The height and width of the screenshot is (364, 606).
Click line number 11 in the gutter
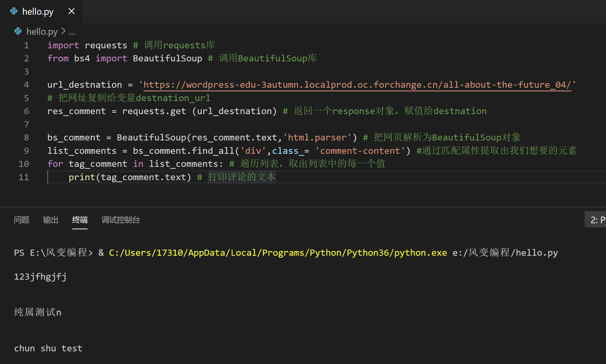click(24, 177)
